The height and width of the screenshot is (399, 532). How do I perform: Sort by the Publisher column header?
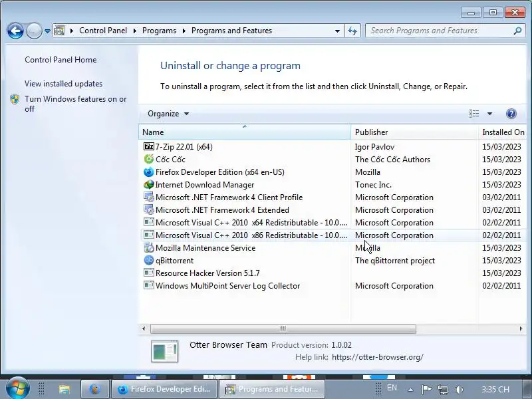pyautogui.click(x=414, y=132)
